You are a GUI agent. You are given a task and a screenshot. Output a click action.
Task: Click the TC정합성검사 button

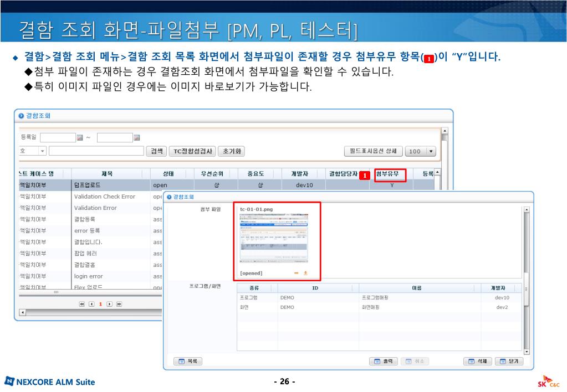(x=192, y=151)
